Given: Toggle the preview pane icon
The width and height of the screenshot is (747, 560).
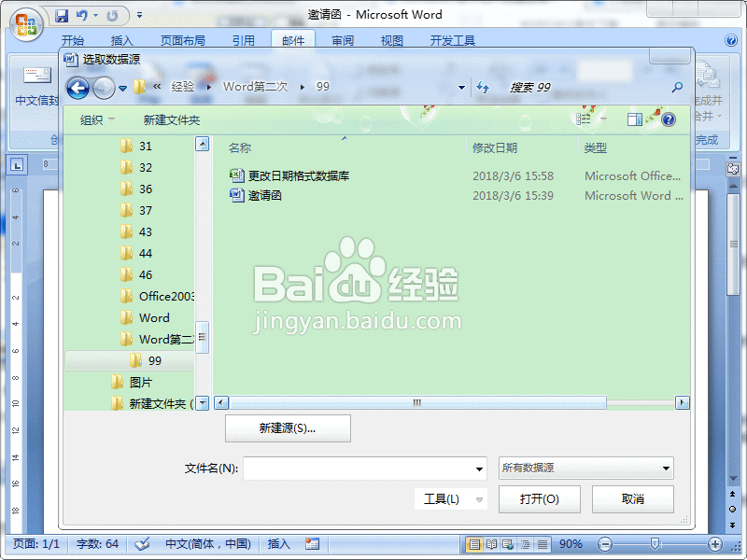Looking at the screenshot, I should [x=635, y=119].
